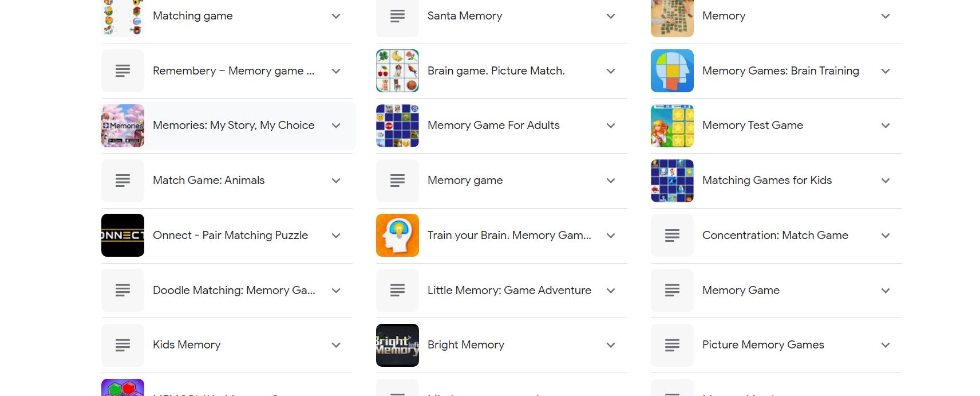
Task: Select the Memory Game For Adults icon
Action: point(397,126)
